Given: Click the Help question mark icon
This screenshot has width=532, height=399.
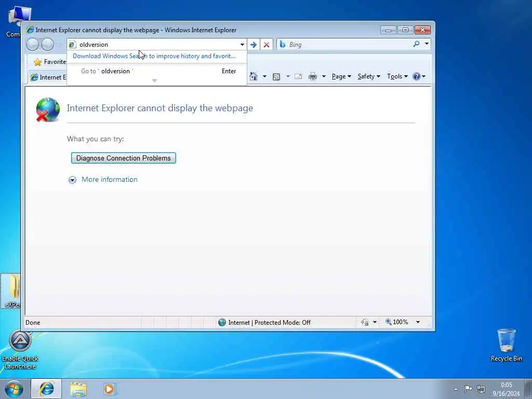Looking at the screenshot, I should coord(417,76).
